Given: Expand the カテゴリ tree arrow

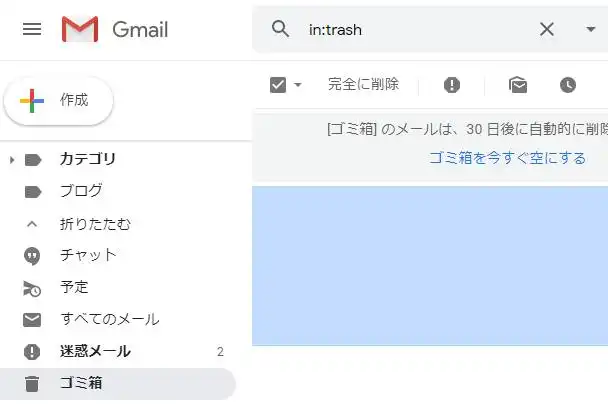Looking at the screenshot, I should pyautogui.click(x=11, y=159).
